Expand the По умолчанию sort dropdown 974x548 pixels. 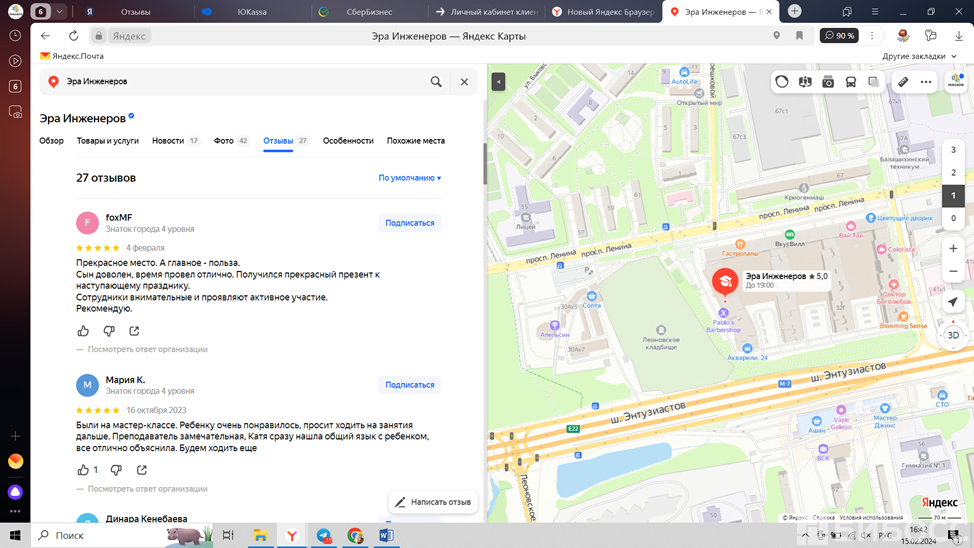tap(410, 178)
